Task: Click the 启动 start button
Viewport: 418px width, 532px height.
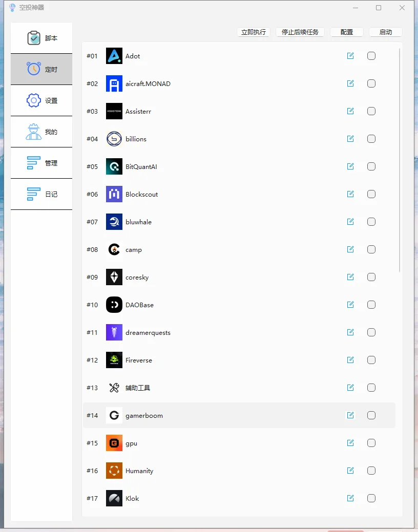Action: [x=385, y=32]
